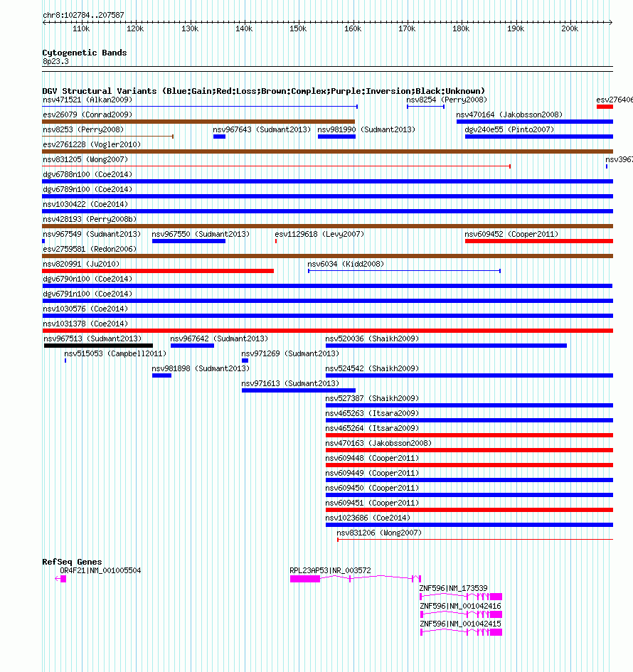Viewport: 633px width, 672px height.
Task: Open nsv1023686 (Coe2014) variant label
Action: click(368, 518)
